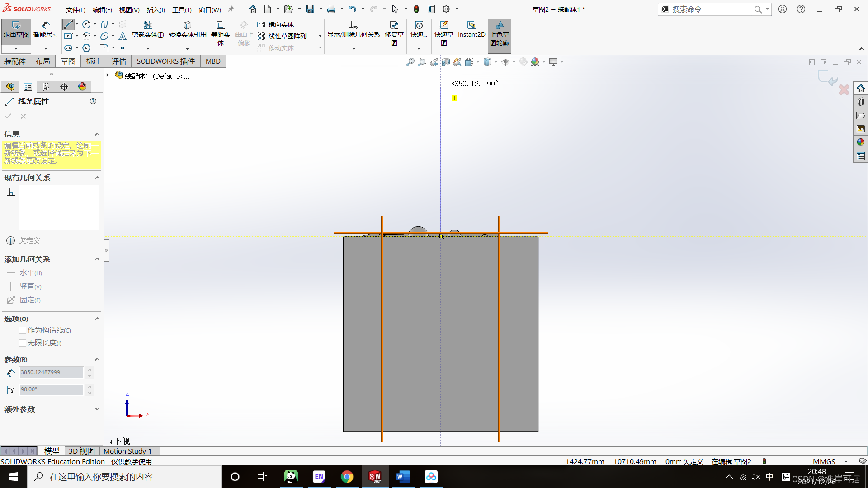The height and width of the screenshot is (488, 868).
Task: Expand the Additional Parameters section
Action: tap(97, 409)
